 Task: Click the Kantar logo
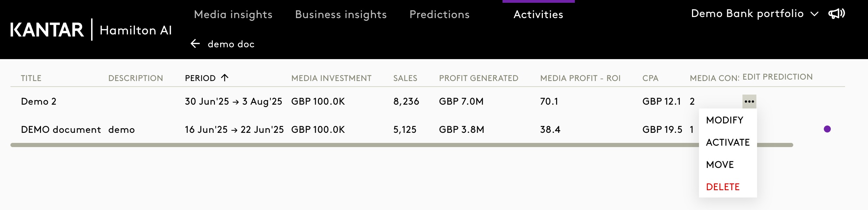tap(47, 30)
